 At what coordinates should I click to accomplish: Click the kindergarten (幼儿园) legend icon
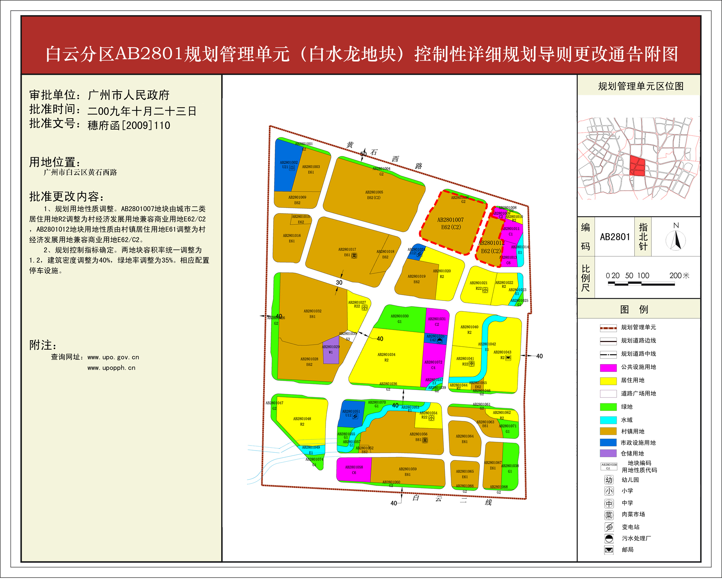[609, 480]
